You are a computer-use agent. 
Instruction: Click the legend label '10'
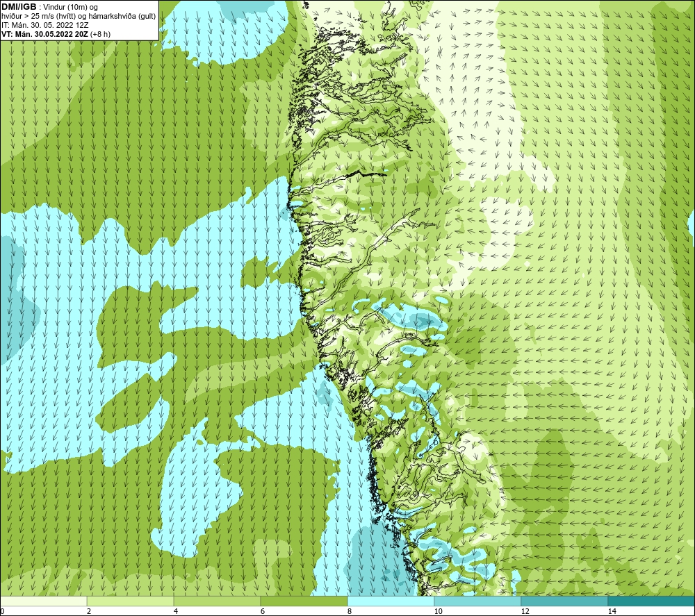click(439, 611)
